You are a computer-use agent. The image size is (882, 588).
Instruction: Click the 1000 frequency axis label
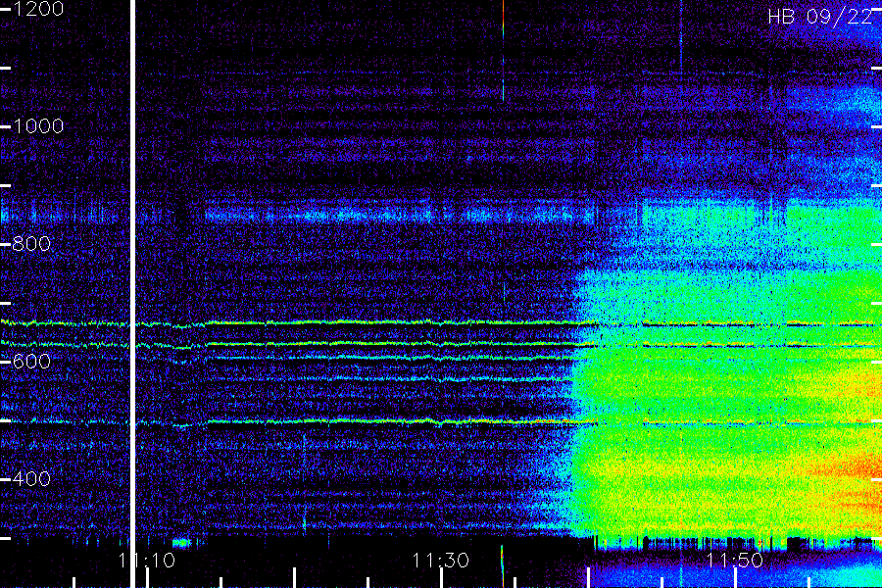37,126
